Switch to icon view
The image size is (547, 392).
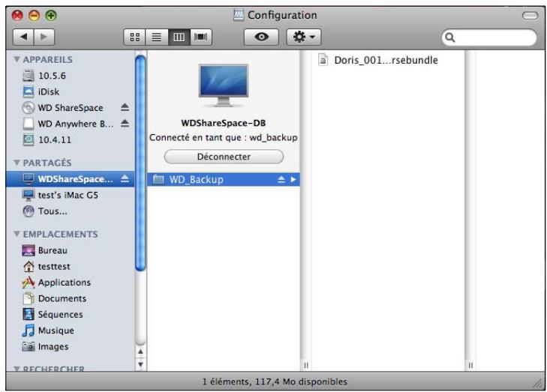134,37
